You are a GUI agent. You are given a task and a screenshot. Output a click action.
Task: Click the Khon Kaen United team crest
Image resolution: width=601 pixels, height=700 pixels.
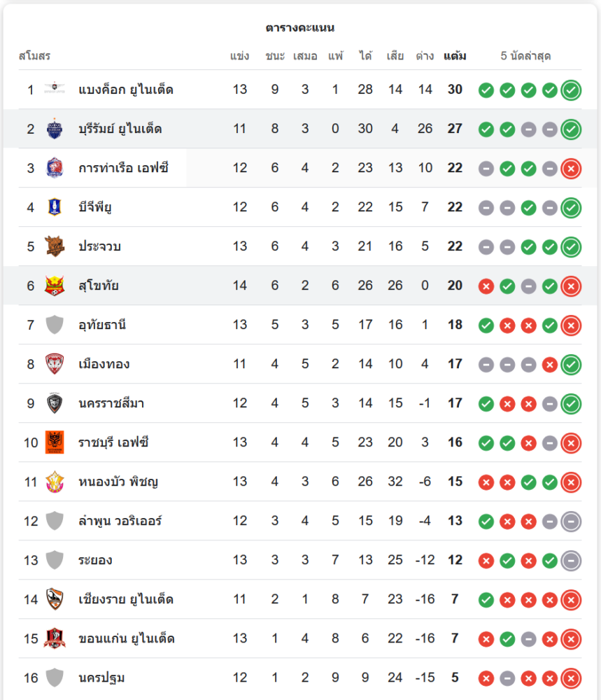click(x=55, y=638)
